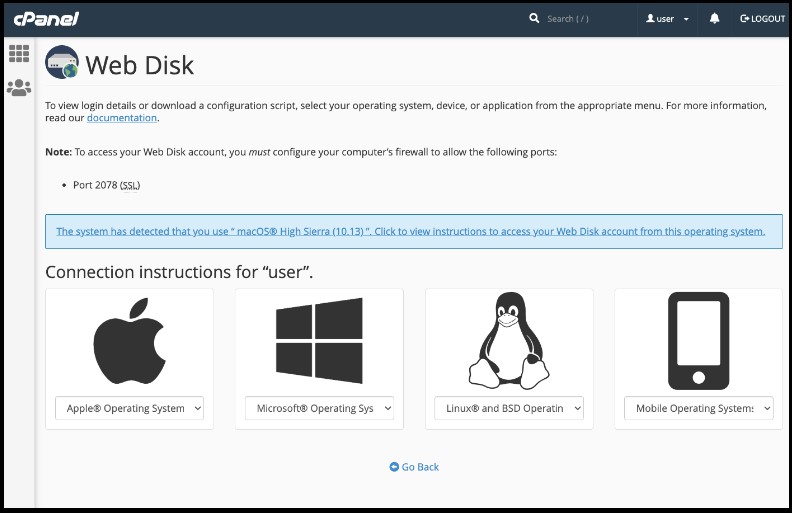This screenshot has width=792, height=513.
Task: Click the Linux penguin icon
Action: 509,341
